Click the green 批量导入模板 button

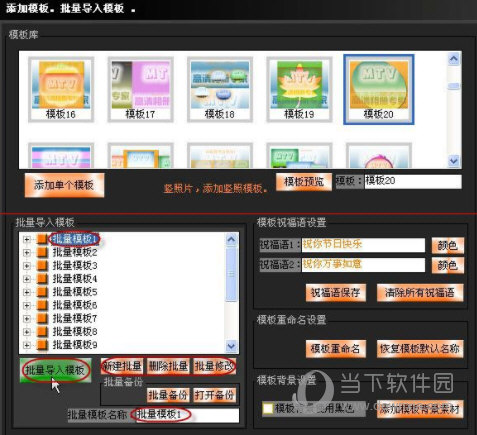tap(55, 370)
